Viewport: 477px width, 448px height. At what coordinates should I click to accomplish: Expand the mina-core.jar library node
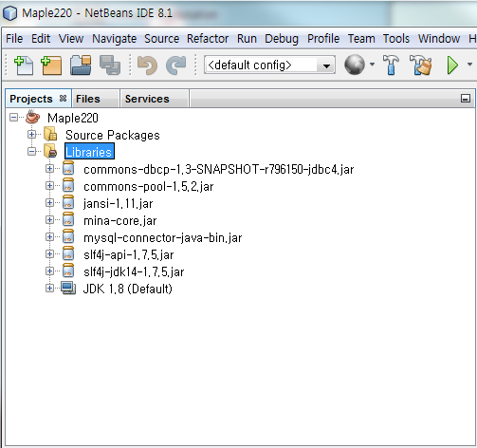(49, 220)
